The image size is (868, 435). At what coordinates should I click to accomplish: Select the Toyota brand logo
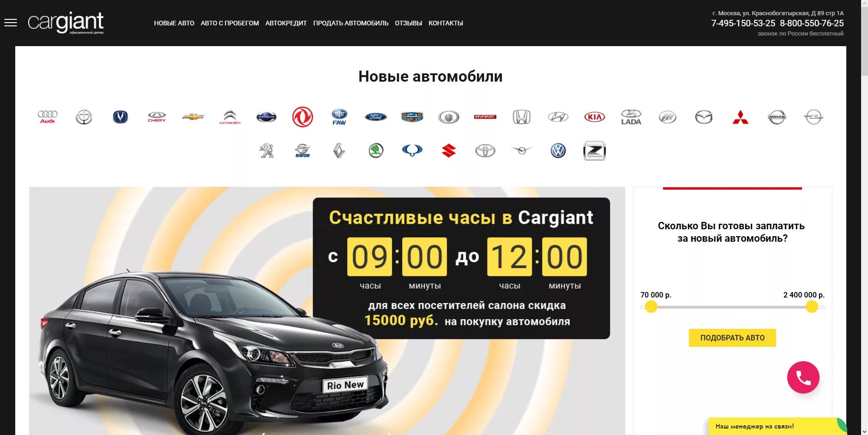coord(485,150)
